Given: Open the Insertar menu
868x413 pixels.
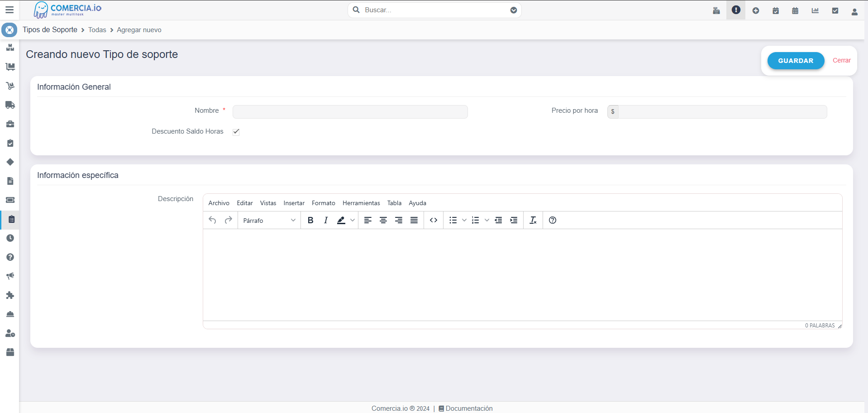Looking at the screenshot, I should [294, 203].
